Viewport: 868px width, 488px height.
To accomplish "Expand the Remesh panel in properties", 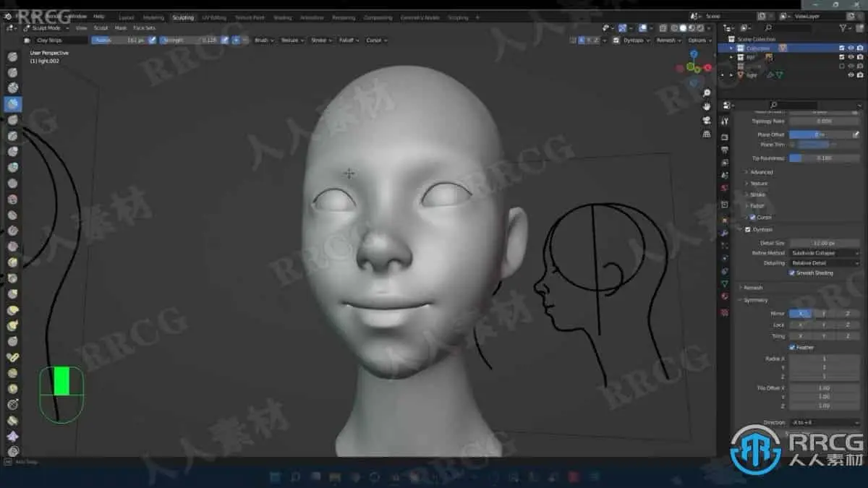I will click(x=752, y=287).
